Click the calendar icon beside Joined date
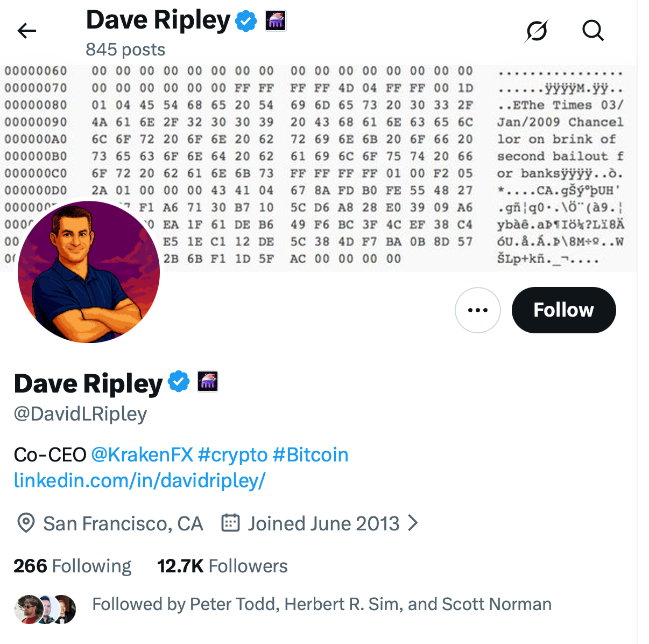The width and height of the screenshot is (649, 644). [x=230, y=523]
